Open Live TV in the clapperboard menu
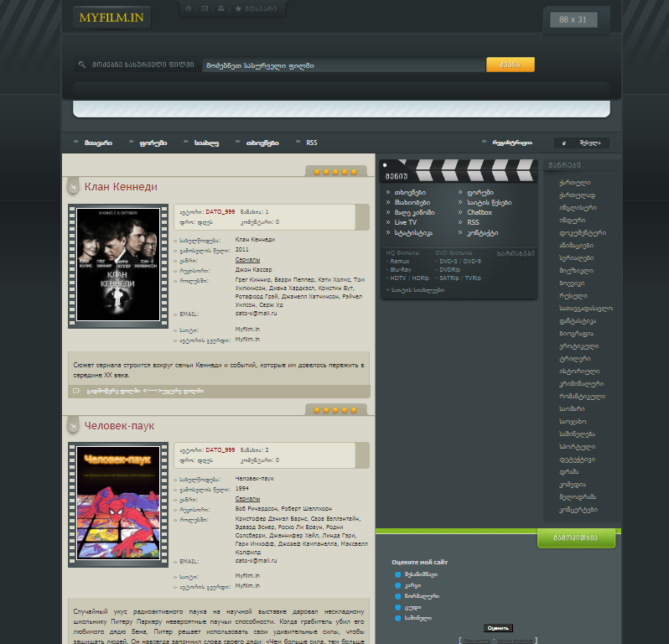669x644 pixels. coord(405,222)
